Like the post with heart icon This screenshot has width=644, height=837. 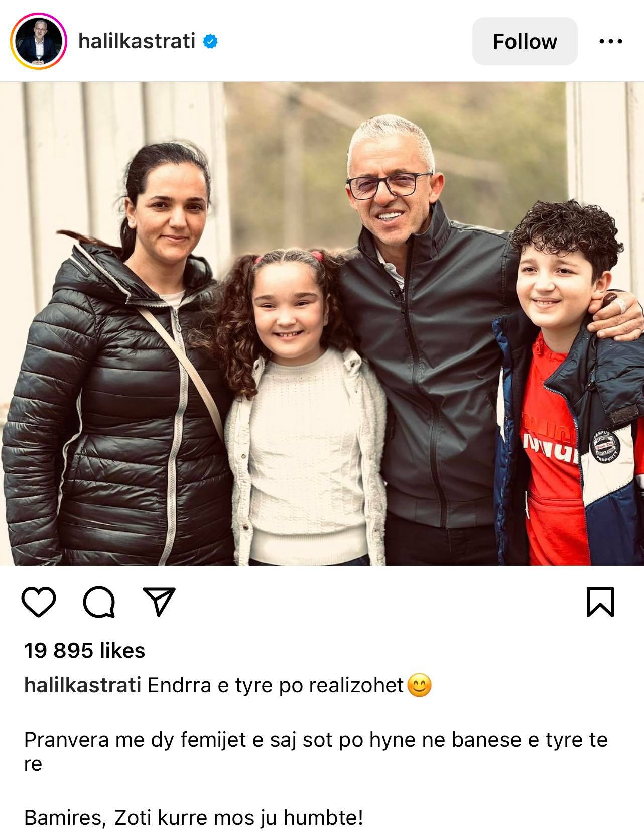[x=39, y=602]
